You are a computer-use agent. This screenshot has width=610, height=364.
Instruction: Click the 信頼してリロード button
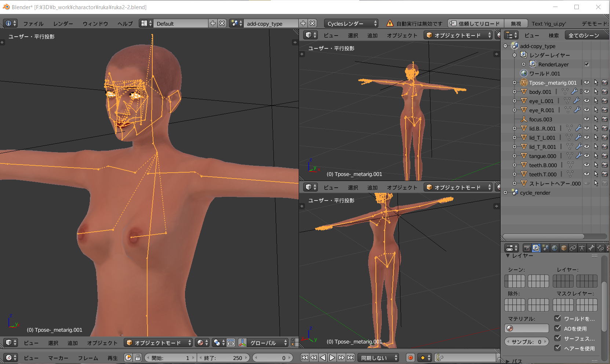[x=476, y=23]
